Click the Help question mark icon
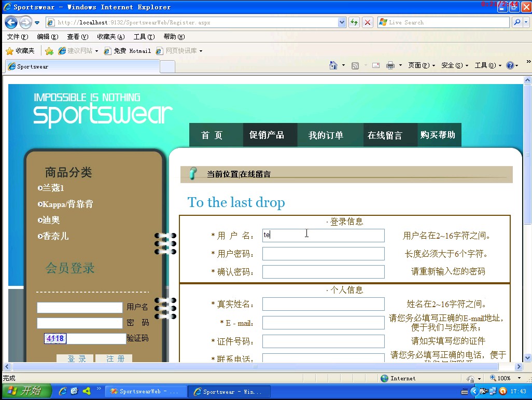 pyautogui.click(x=510, y=65)
